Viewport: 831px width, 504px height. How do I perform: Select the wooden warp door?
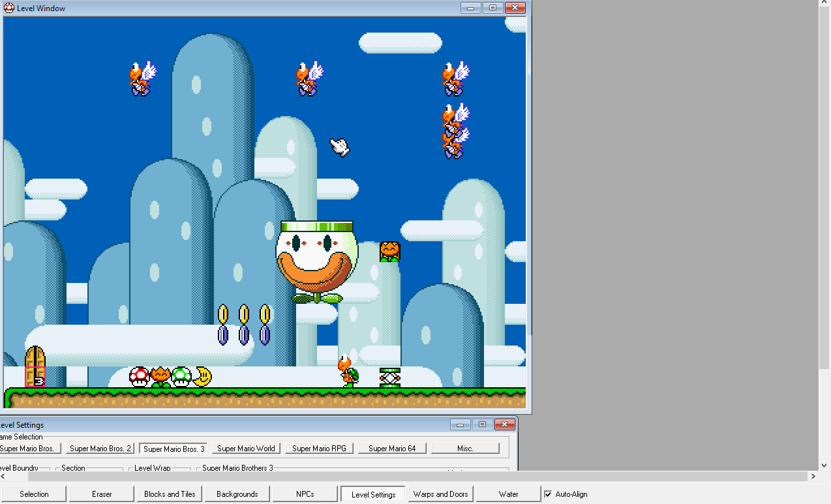point(35,366)
